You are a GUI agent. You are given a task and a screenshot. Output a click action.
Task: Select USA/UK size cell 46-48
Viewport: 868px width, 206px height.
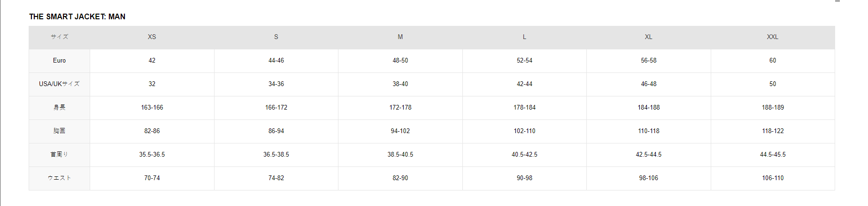(x=648, y=84)
